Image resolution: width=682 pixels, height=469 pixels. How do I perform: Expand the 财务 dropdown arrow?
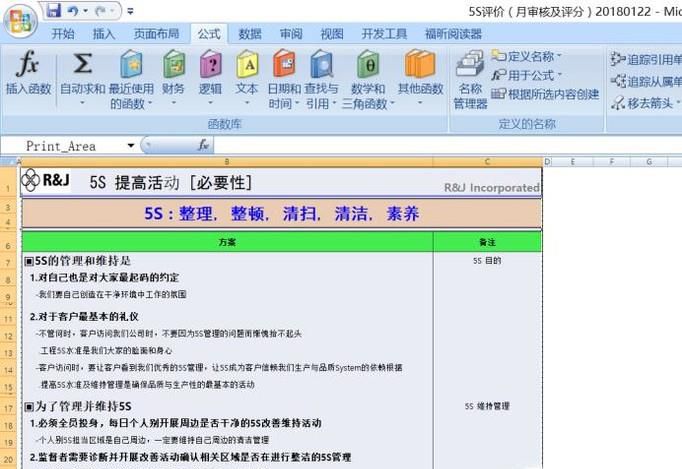(174, 103)
